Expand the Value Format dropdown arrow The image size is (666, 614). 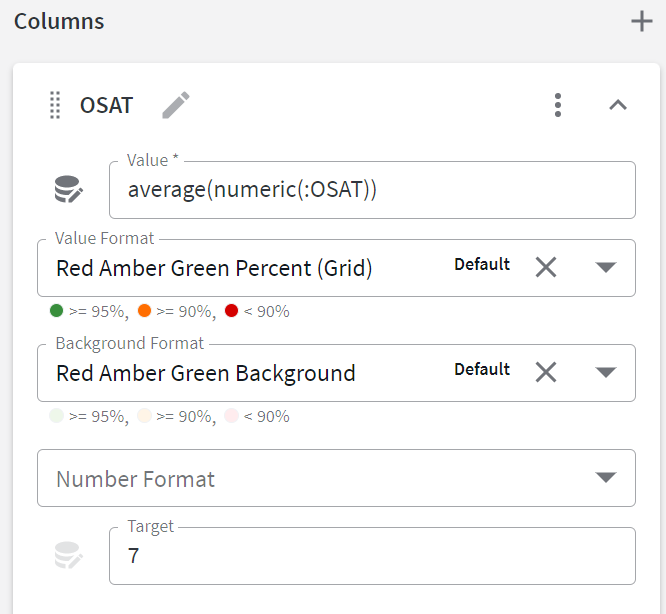tap(606, 268)
